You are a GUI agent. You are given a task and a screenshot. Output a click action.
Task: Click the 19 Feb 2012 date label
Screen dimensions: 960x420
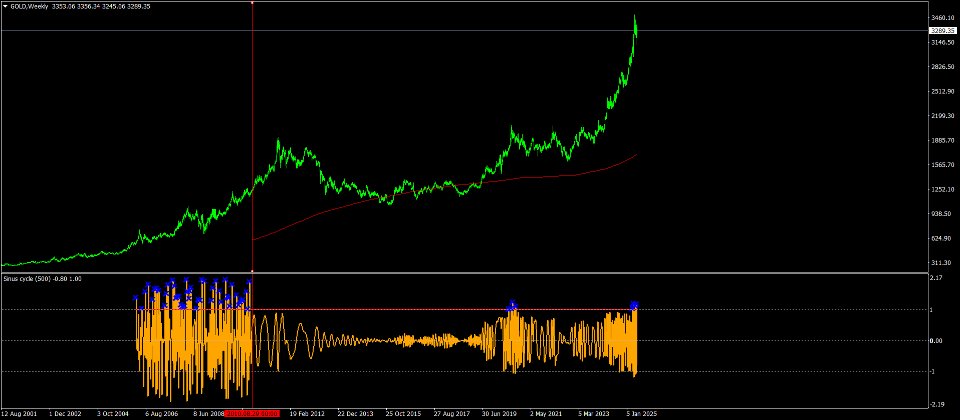click(x=307, y=413)
